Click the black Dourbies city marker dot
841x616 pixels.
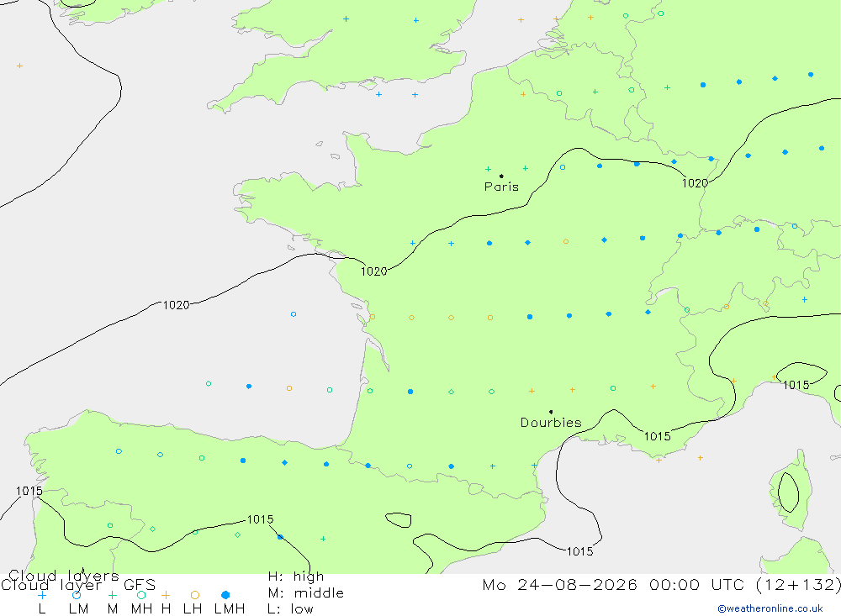click(x=551, y=412)
